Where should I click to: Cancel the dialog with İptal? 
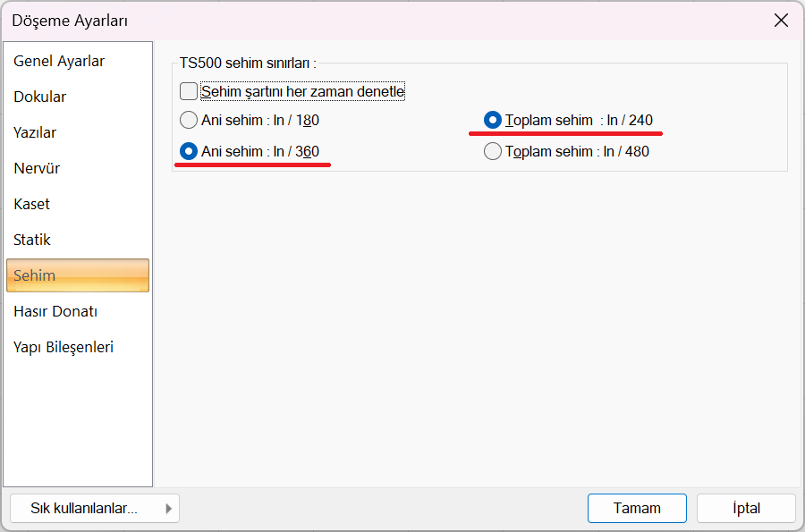click(x=747, y=509)
